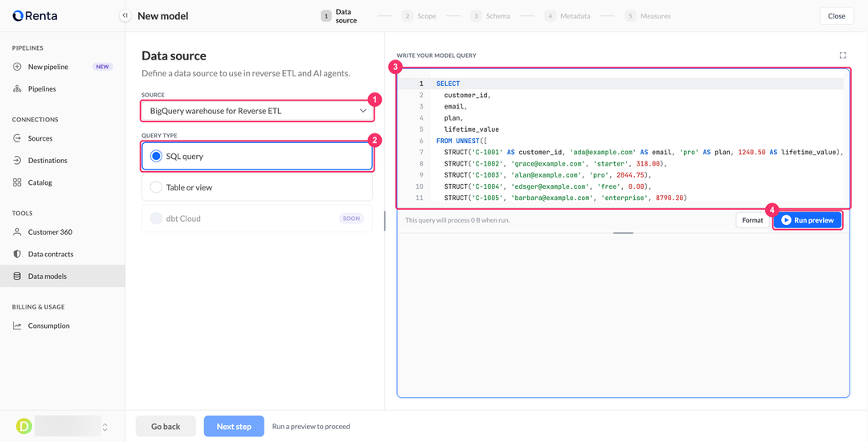Open Data models tool
The width and height of the screenshot is (868, 442).
[x=63, y=276]
